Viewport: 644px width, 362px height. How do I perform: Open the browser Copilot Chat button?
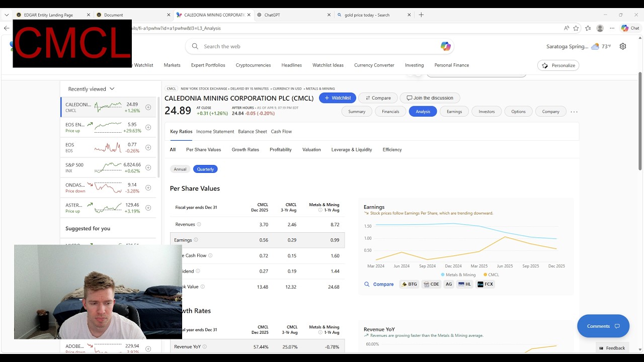point(630,28)
